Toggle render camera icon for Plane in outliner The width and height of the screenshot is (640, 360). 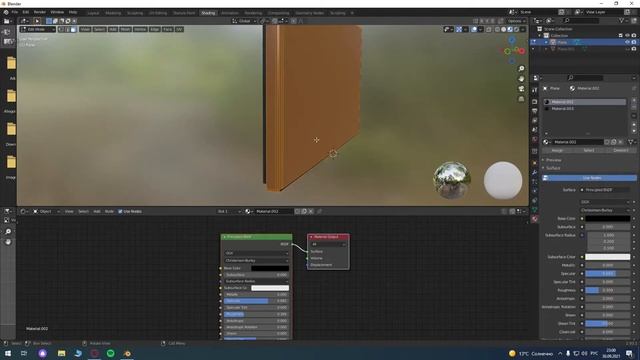pyautogui.click(x=634, y=42)
